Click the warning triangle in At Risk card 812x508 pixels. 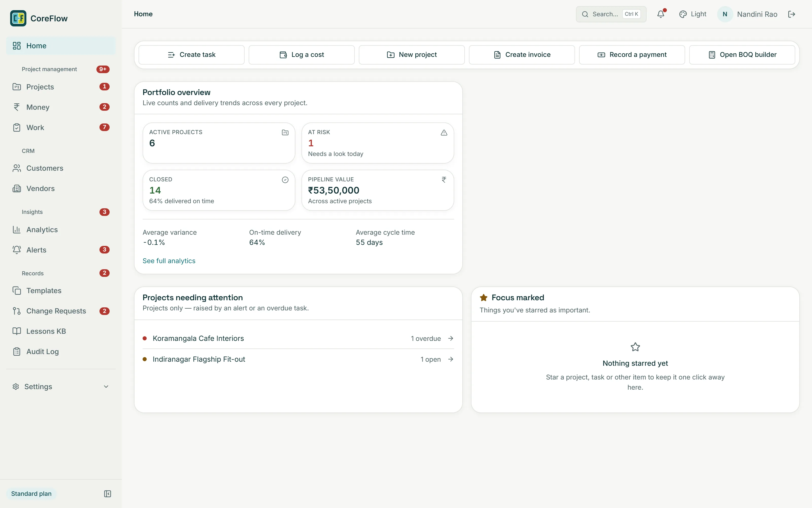click(x=444, y=132)
